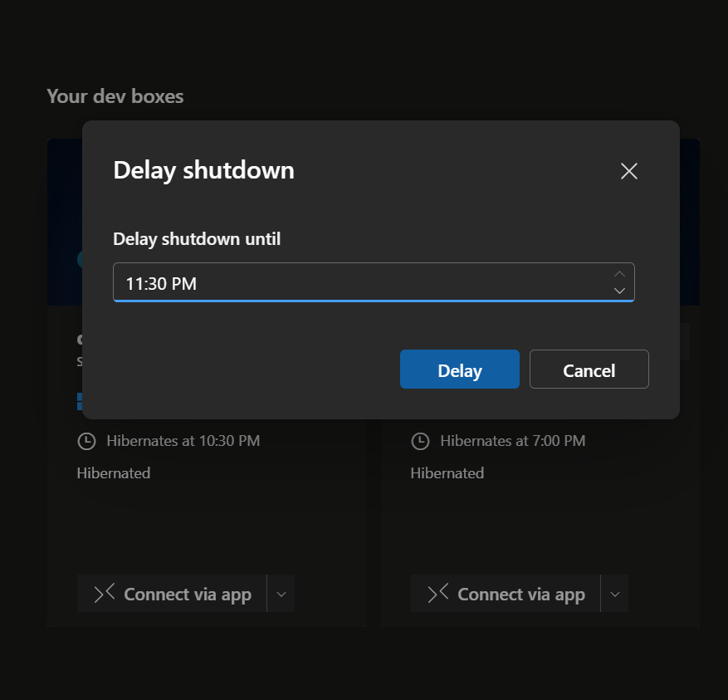Click remote connect icon on 10:30 PM dev box
Image resolution: width=728 pixels, height=700 pixels.
click(x=105, y=594)
